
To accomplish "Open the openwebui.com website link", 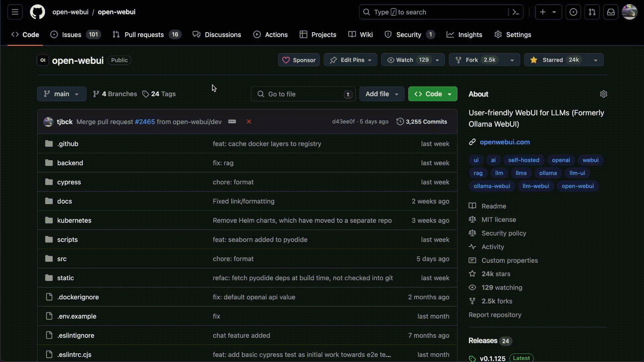I will click(x=504, y=142).
